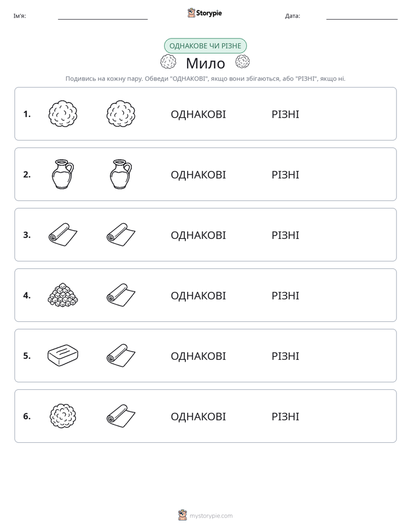This screenshot has height=532, width=411.
Task: Open the mystorypie.com link in footer
Action: [x=211, y=516]
